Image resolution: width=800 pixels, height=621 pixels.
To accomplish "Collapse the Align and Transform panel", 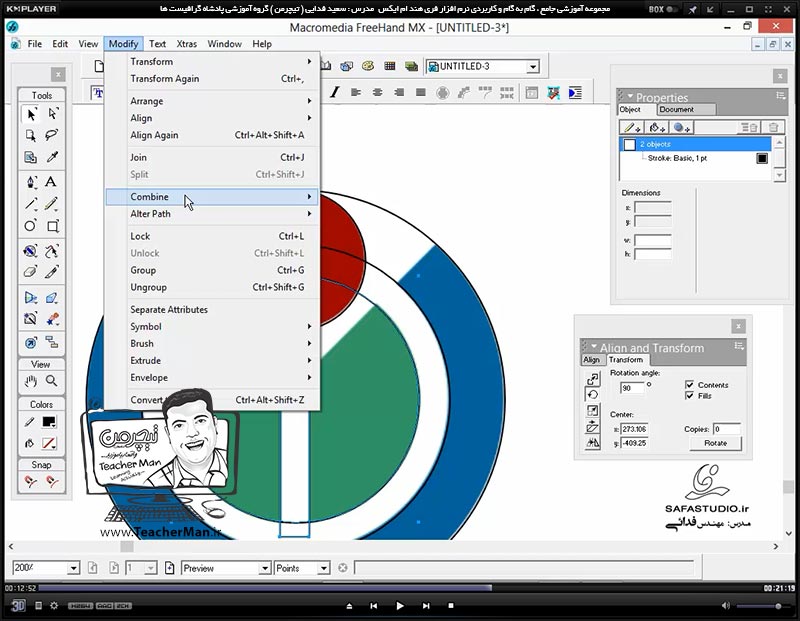I will [594, 346].
